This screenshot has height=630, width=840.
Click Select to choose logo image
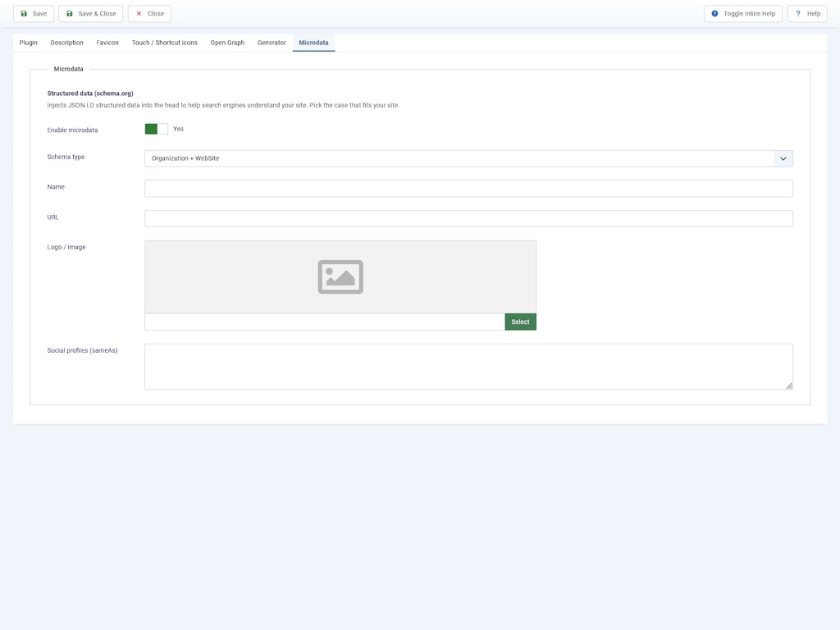(x=520, y=322)
